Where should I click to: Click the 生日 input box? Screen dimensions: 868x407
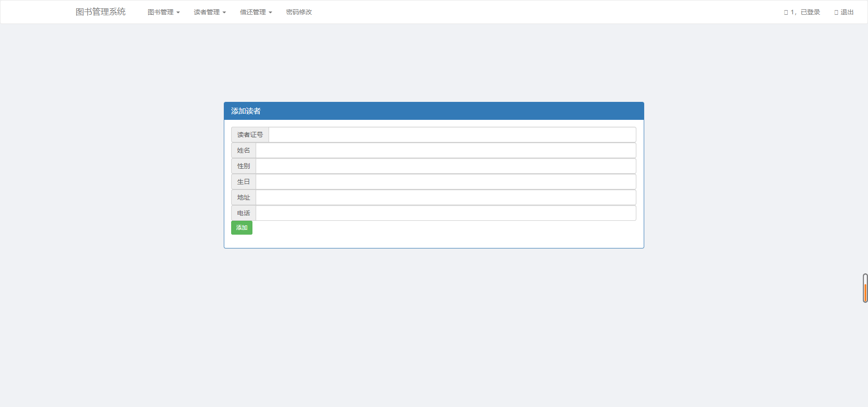click(446, 182)
